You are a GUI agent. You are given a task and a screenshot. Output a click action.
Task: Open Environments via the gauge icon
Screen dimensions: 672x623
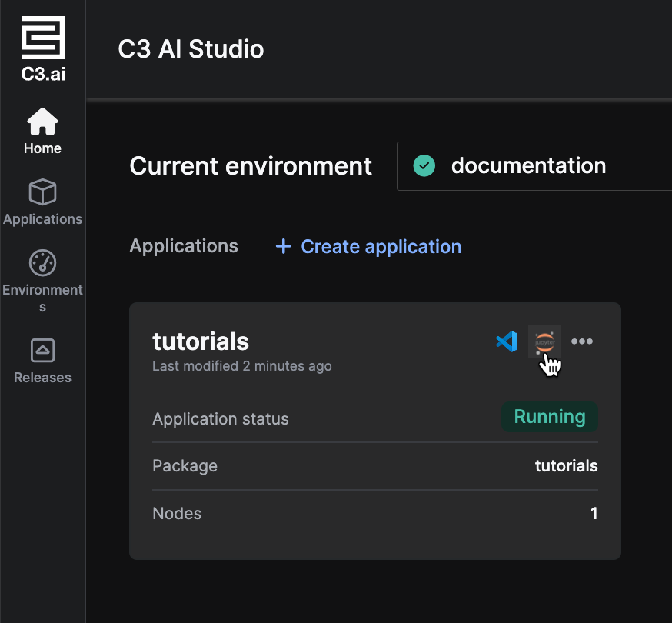tap(42, 263)
